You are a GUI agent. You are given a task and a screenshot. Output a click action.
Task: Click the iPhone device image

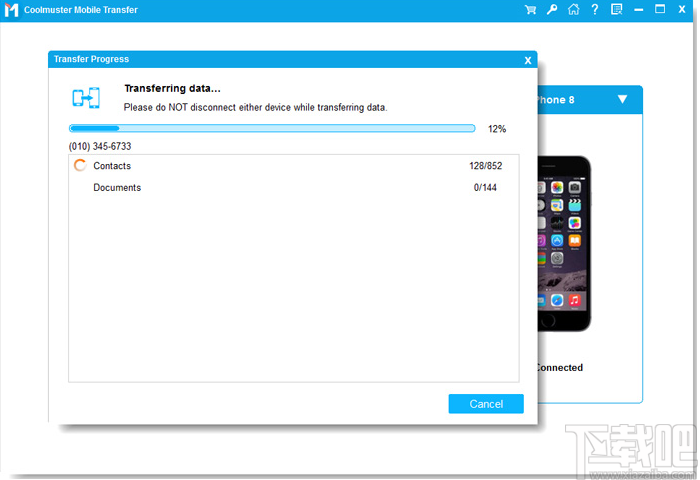[x=564, y=244]
